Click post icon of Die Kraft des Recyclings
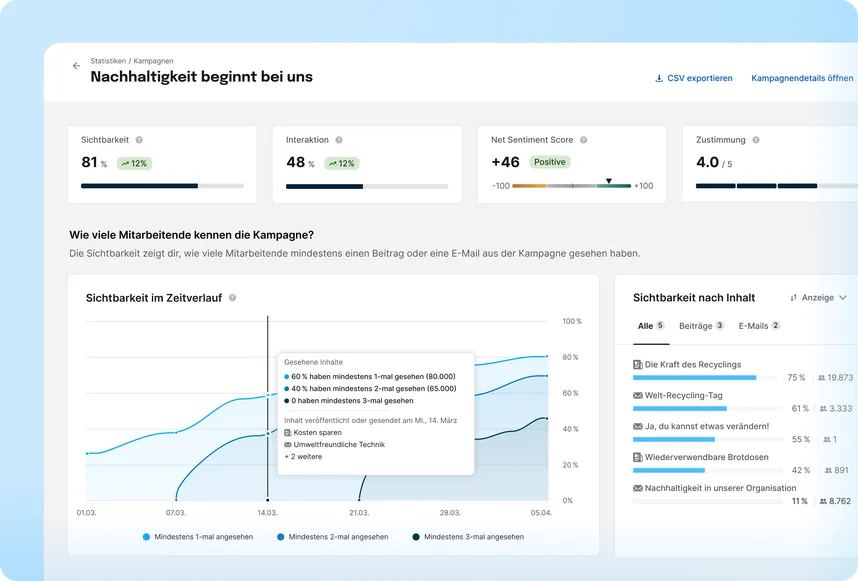858x581 pixels. tap(637, 364)
